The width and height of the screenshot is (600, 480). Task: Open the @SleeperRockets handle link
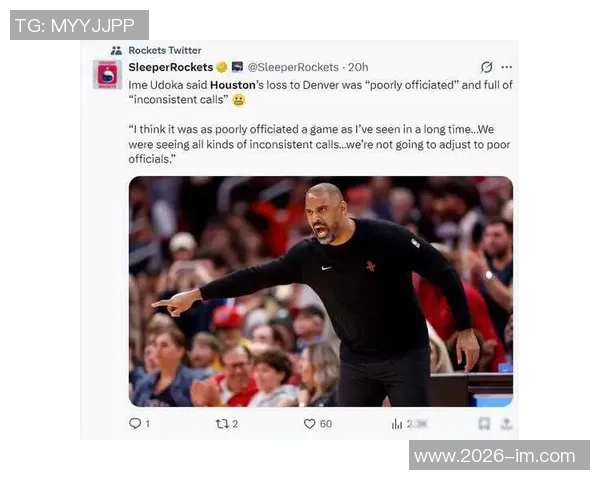pos(293,67)
